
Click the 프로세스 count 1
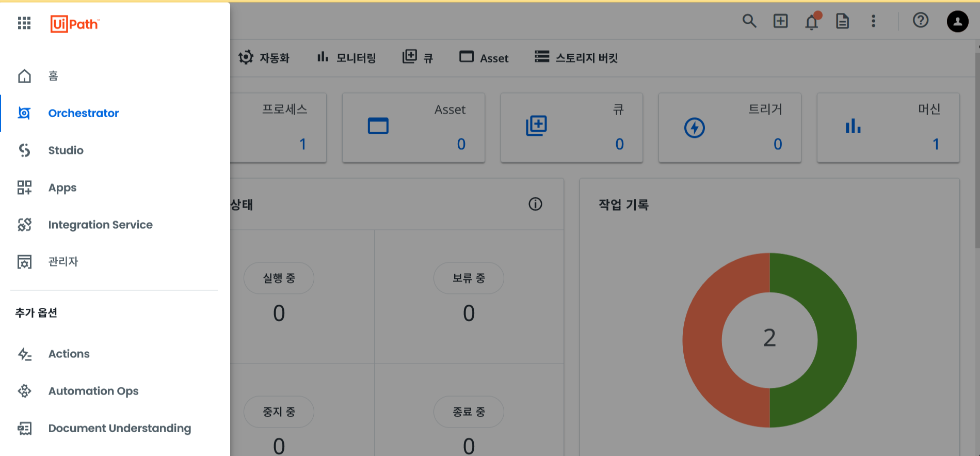pos(303,144)
